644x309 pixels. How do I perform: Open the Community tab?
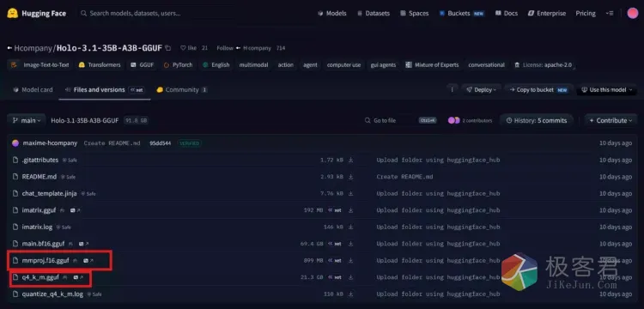point(181,89)
